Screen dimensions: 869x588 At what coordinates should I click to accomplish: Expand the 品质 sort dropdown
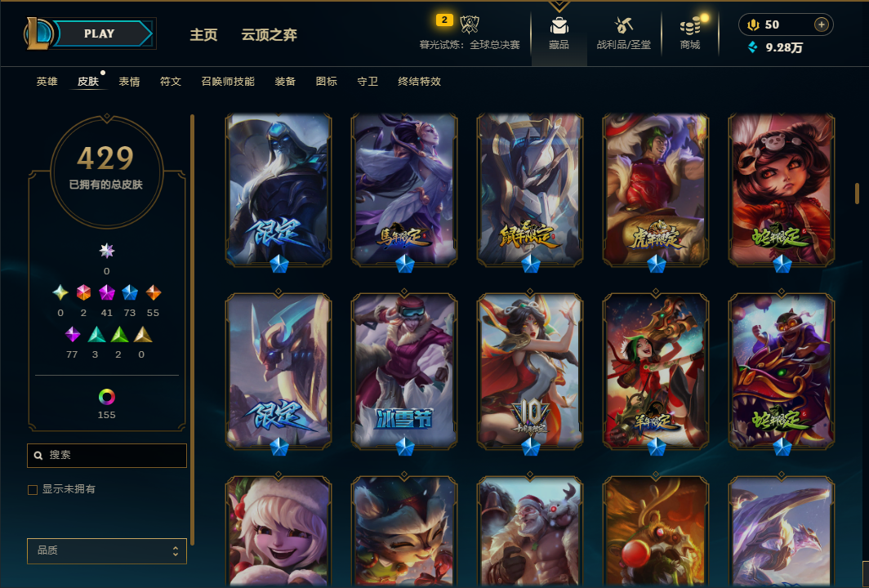(x=106, y=551)
